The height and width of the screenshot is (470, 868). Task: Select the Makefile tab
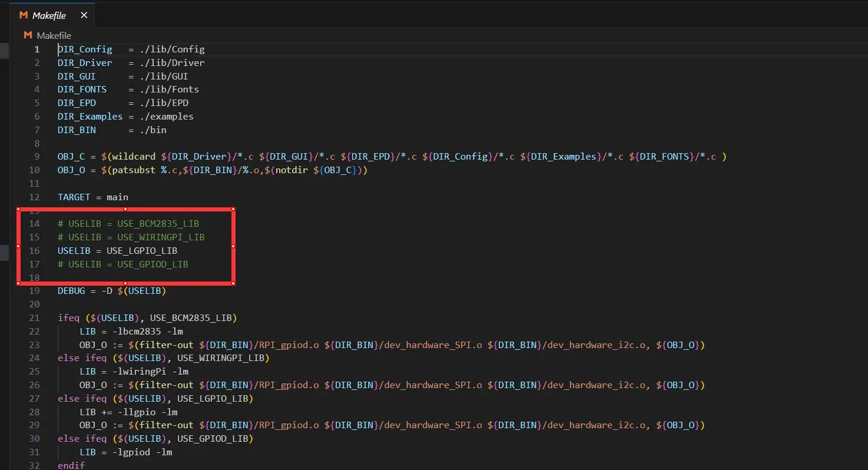click(53, 15)
